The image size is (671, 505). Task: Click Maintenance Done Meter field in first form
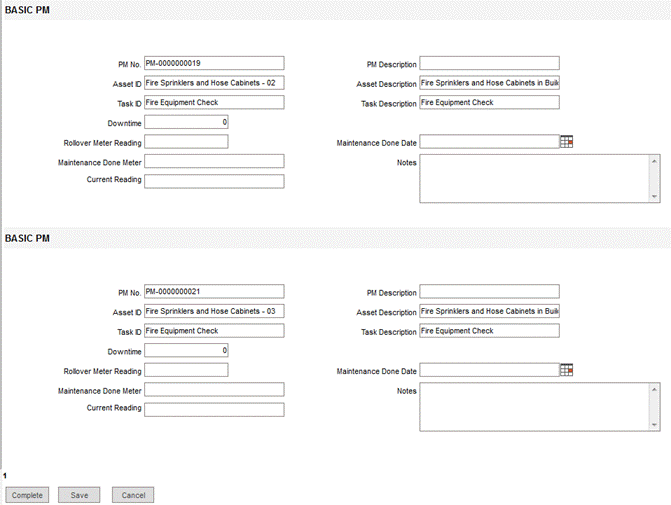point(214,161)
